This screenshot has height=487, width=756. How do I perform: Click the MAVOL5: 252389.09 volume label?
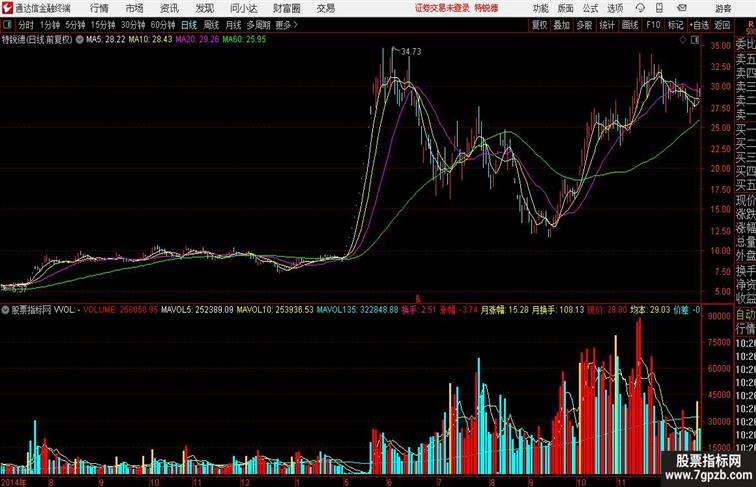pos(197,310)
